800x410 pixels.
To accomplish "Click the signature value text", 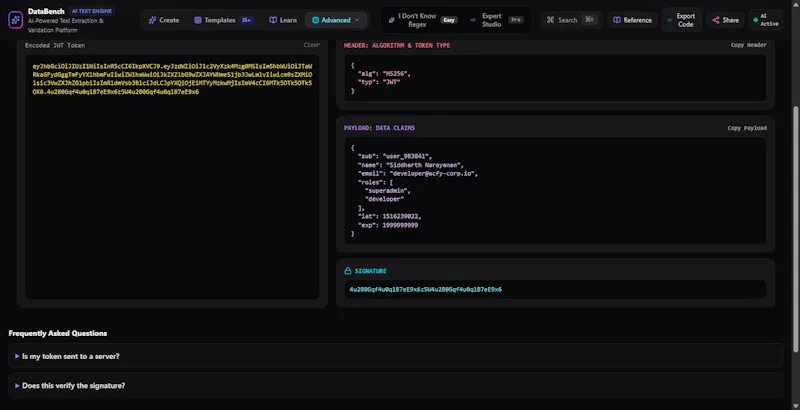I will click(x=426, y=289).
